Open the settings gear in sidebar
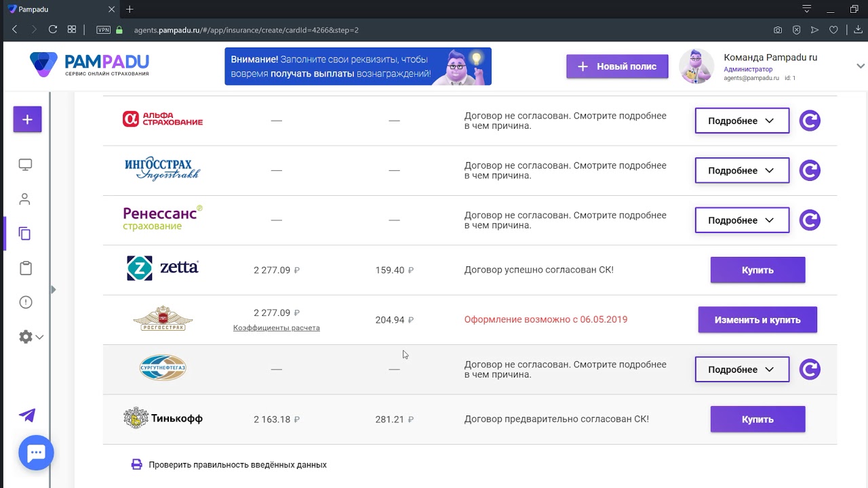 click(x=26, y=337)
